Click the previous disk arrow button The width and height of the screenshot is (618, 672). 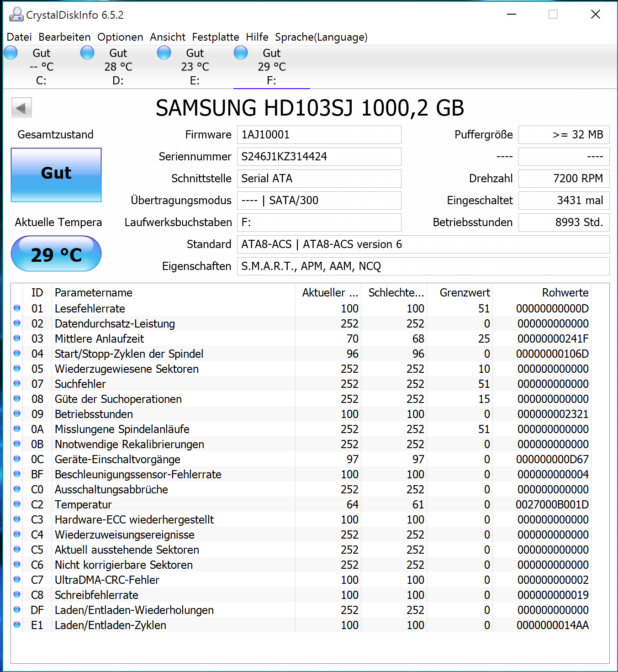coord(21,108)
